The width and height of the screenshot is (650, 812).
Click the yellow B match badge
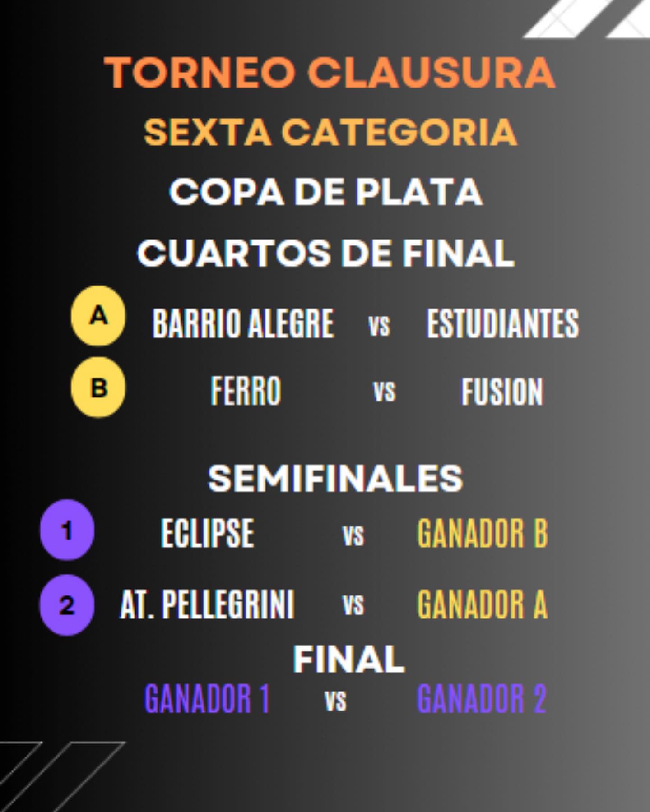tap(98, 388)
